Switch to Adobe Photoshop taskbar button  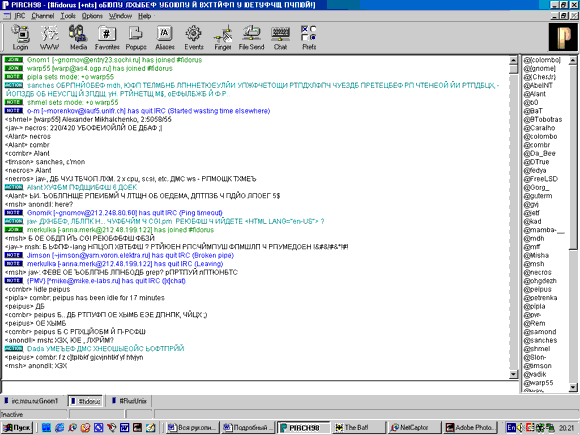(x=469, y=428)
